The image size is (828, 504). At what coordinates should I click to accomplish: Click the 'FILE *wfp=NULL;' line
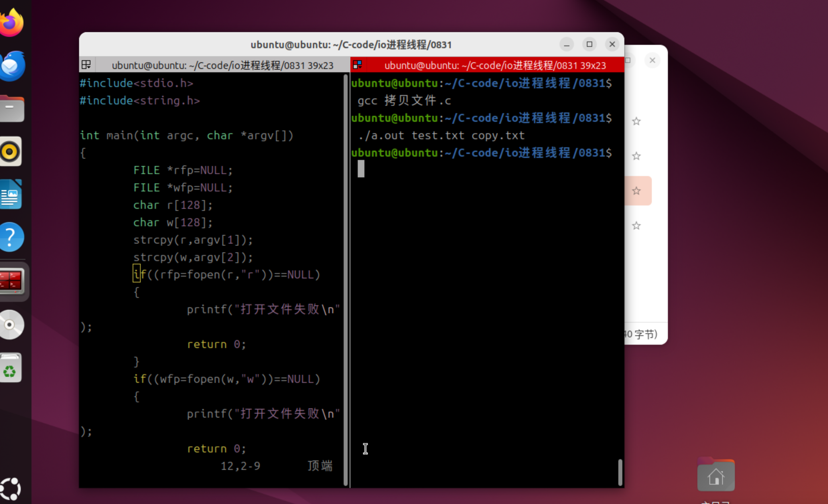[x=183, y=188]
